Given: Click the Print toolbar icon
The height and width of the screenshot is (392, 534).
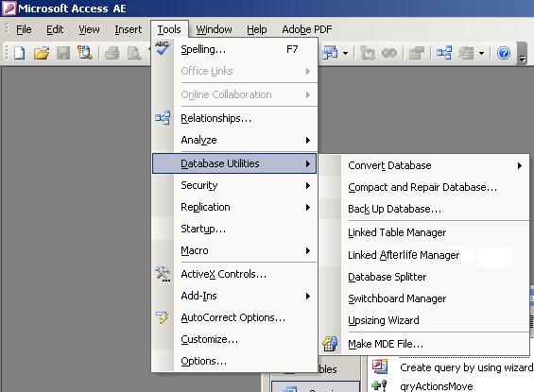Looking at the screenshot, I should (x=112, y=53).
